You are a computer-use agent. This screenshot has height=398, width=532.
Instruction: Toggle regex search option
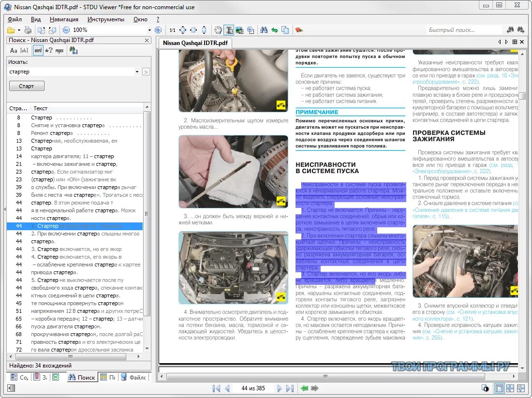[x=59, y=51]
